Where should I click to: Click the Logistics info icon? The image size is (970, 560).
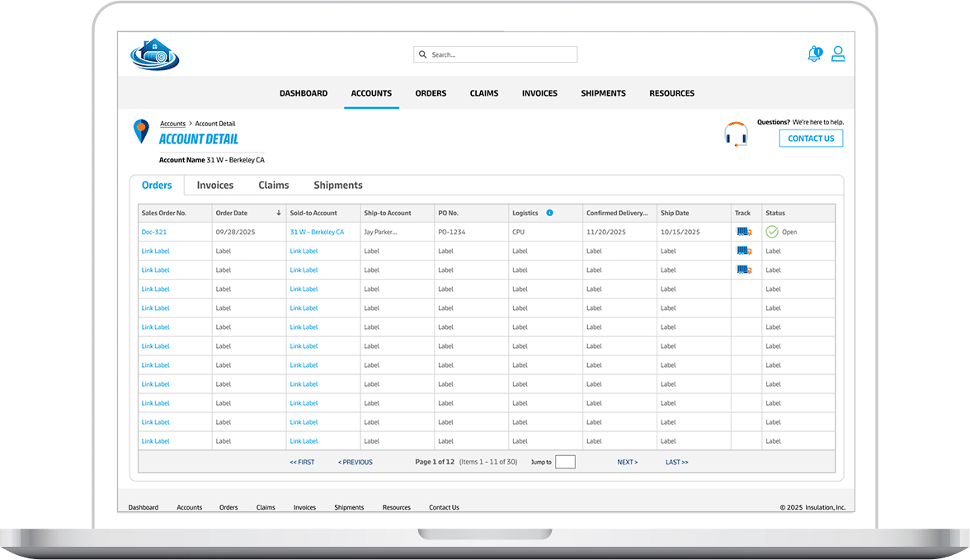tap(549, 213)
